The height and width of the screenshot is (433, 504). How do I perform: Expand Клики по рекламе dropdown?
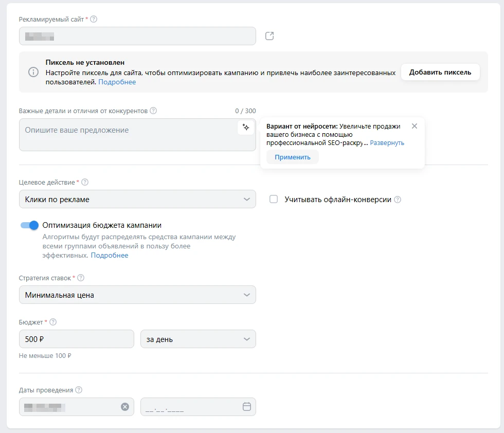pyautogui.click(x=137, y=200)
